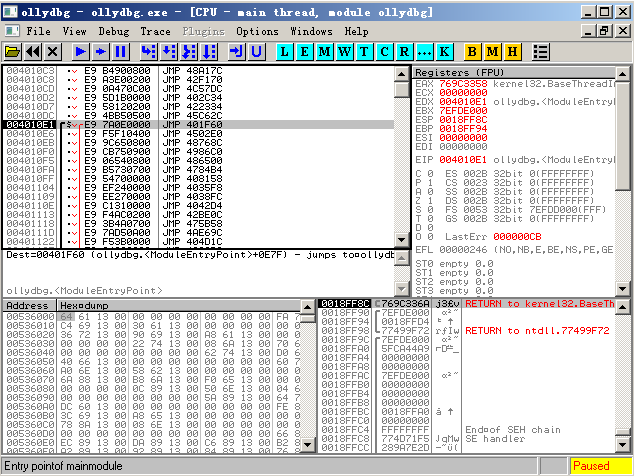Toggle the Z flag value
This screenshot has height=476, width=634.
[x=430, y=201]
